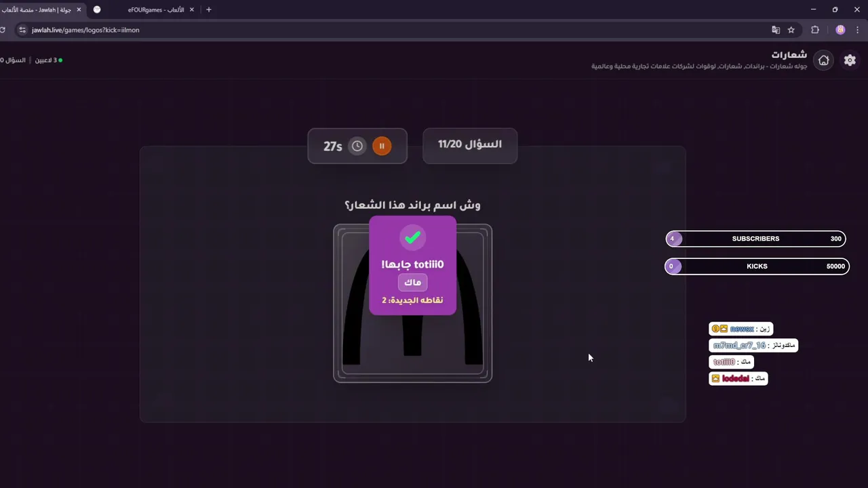Viewport: 868px width, 488px height.
Task: Bookmark this page with the star
Action: tap(791, 30)
